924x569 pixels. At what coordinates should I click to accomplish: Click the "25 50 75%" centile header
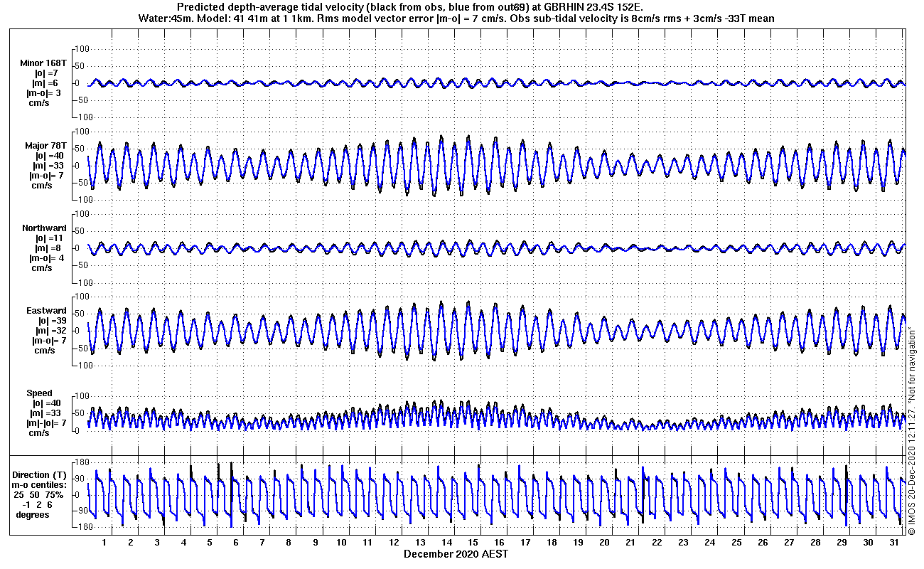pos(40,494)
